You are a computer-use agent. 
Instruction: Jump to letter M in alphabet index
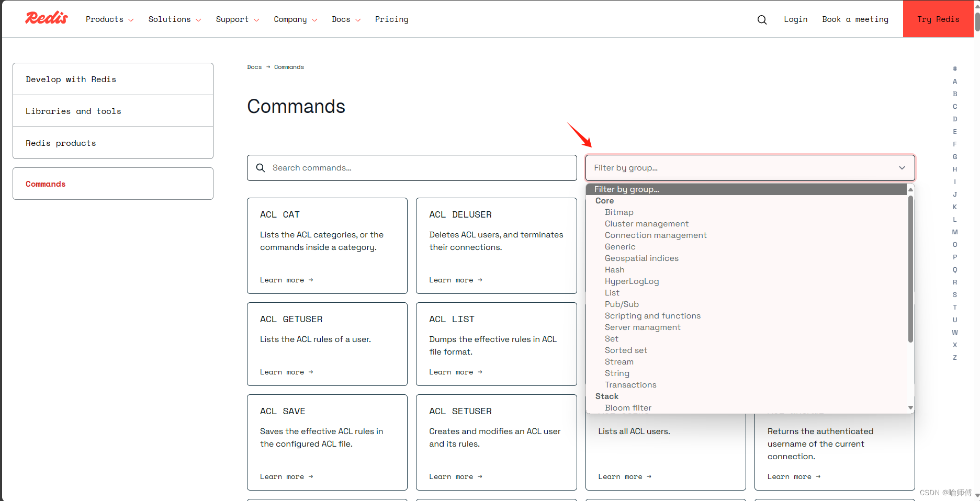tap(955, 232)
